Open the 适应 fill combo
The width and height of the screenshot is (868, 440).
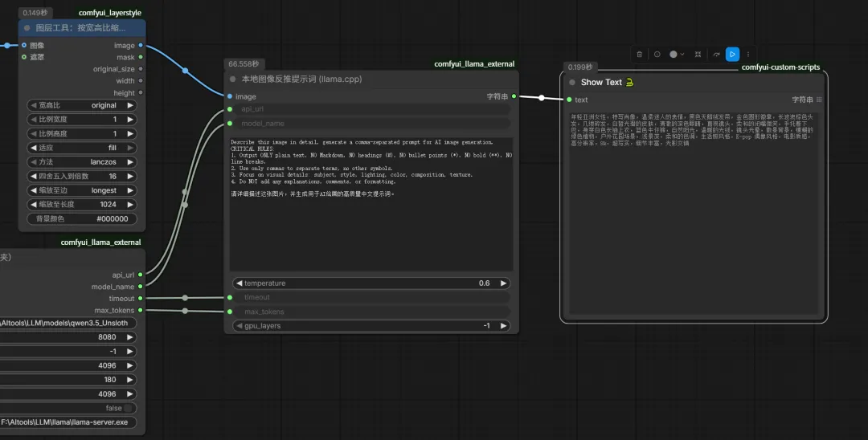81,148
